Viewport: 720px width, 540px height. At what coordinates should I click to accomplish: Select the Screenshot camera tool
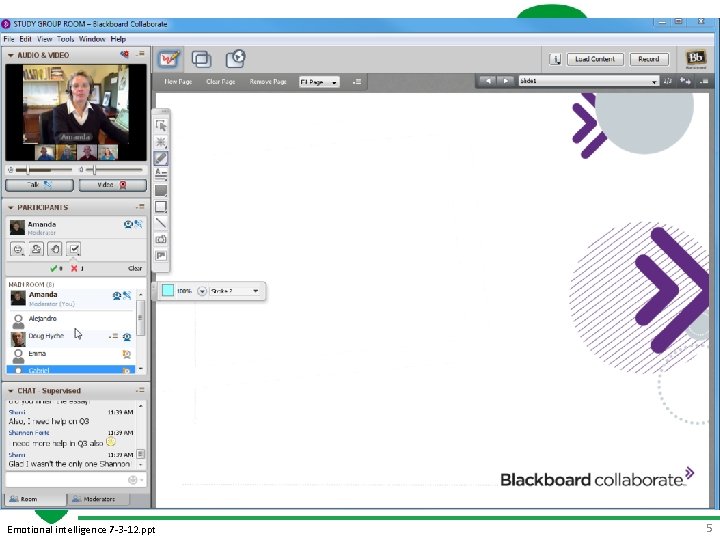pyautogui.click(x=161, y=239)
